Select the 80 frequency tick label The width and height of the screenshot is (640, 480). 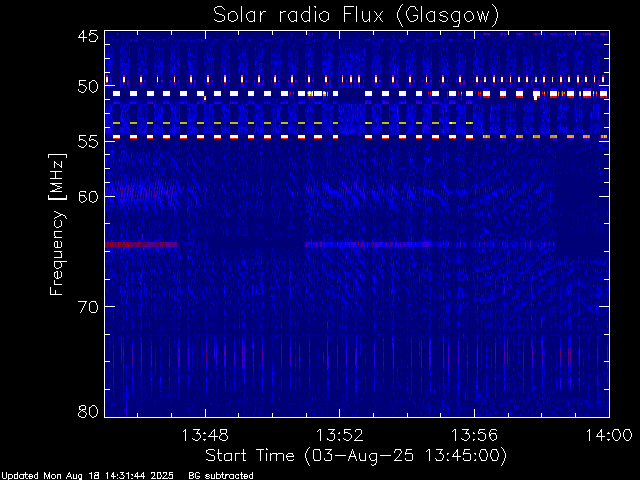click(x=88, y=411)
